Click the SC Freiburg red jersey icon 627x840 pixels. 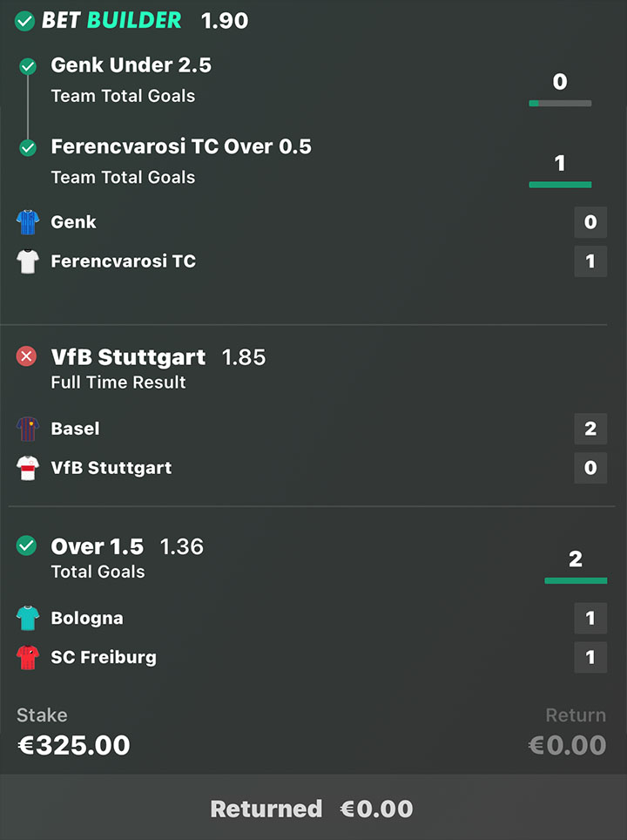click(28, 657)
